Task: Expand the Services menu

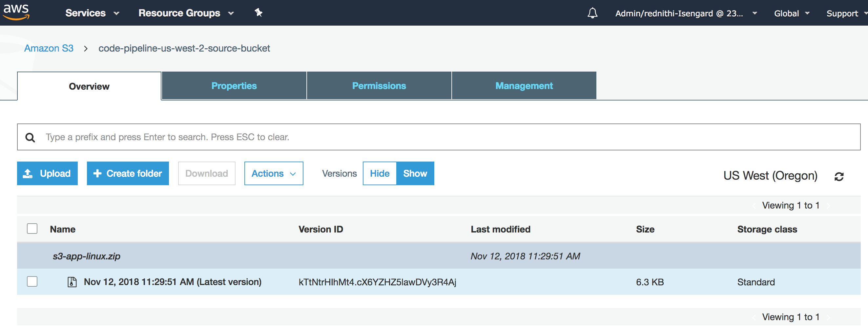Action: pos(92,13)
